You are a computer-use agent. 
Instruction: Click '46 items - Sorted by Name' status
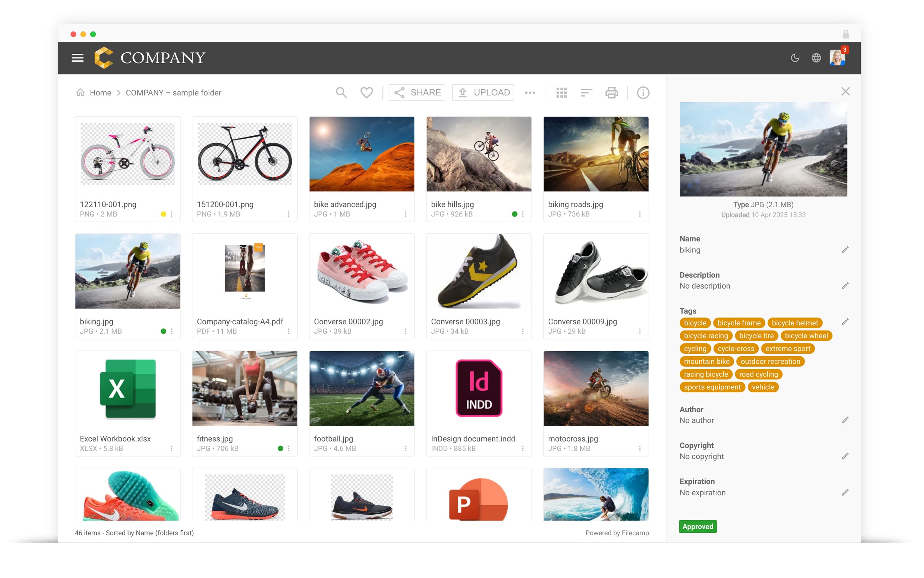pos(134,533)
